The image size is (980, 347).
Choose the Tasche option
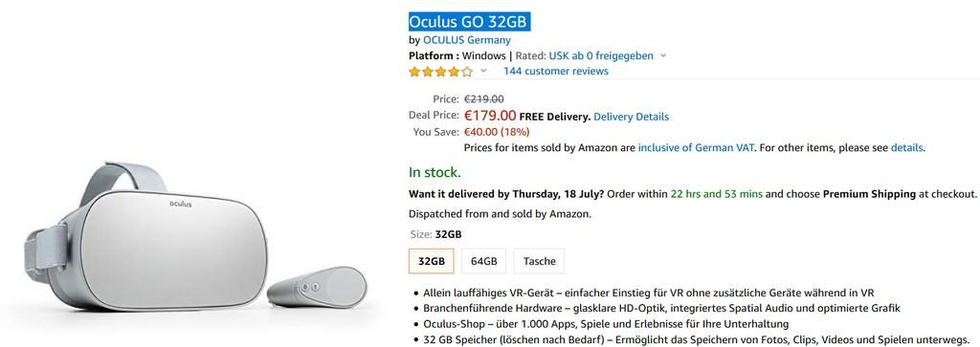[x=540, y=261]
